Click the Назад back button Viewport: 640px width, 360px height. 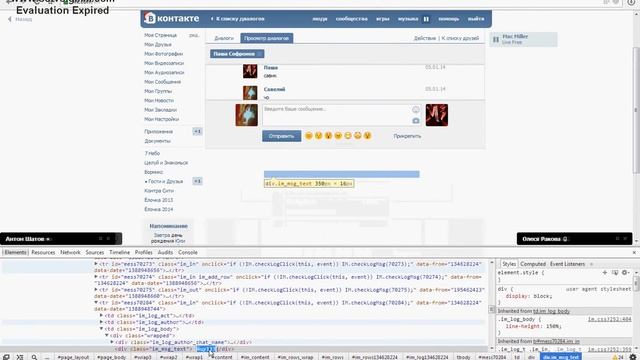20,19
